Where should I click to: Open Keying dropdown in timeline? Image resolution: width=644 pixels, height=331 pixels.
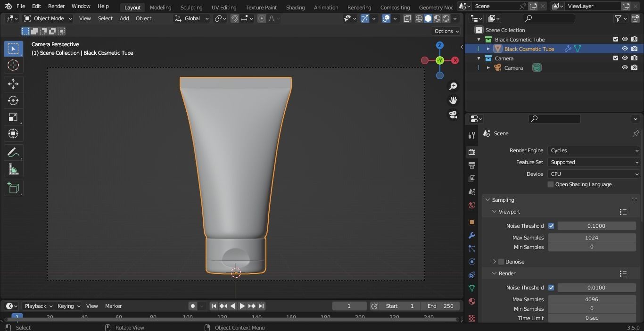69,306
